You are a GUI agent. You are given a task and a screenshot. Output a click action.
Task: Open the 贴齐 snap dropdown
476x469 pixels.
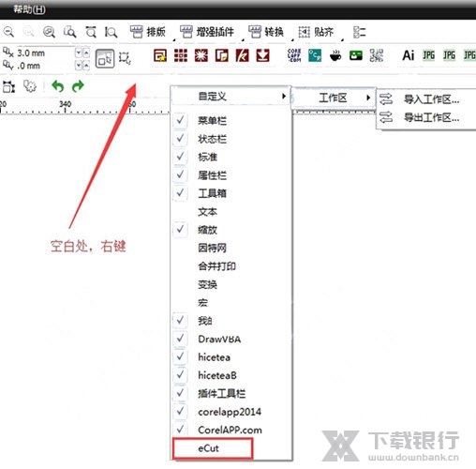(x=316, y=32)
